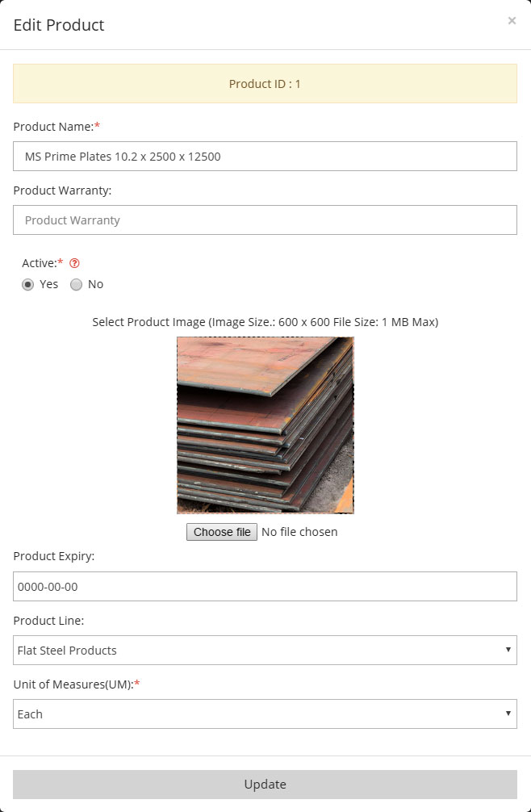Close the Edit Product dialog

[x=512, y=21]
